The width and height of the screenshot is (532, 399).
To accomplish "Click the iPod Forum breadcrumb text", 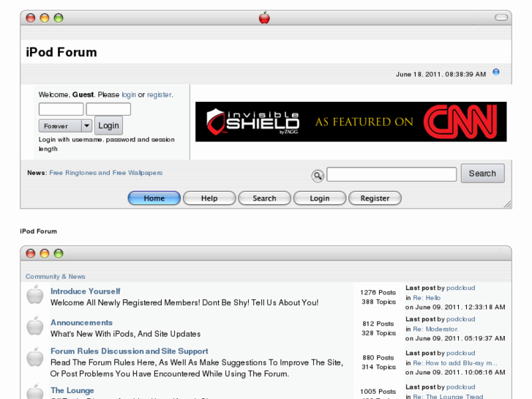I will tap(38, 231).
